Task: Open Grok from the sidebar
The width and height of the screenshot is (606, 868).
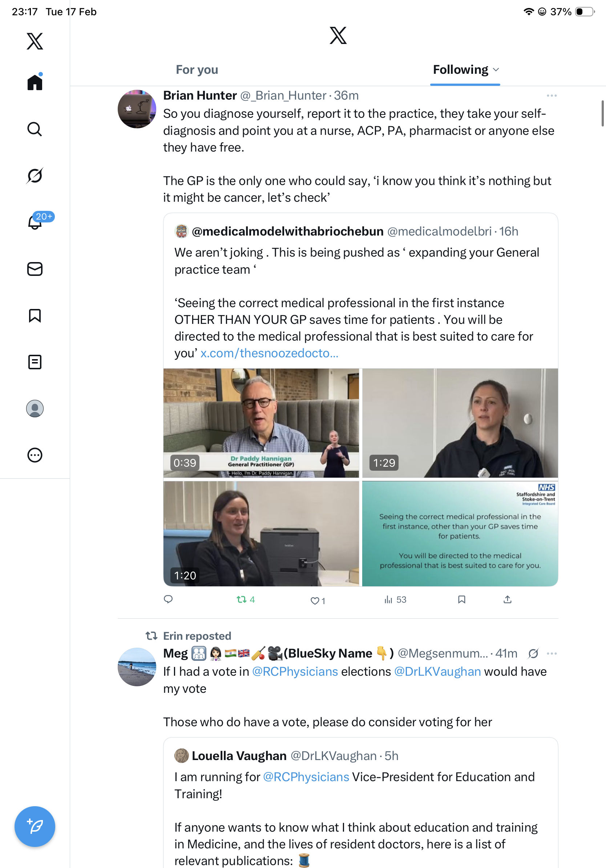Action: pos(35,176)
